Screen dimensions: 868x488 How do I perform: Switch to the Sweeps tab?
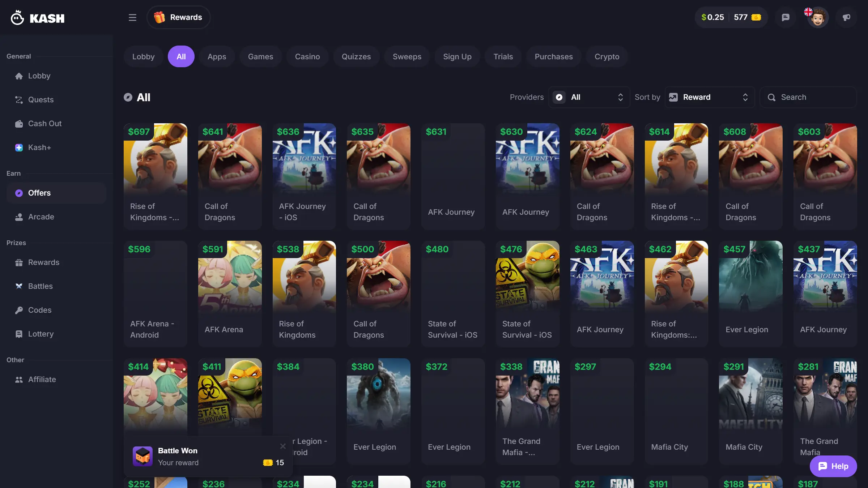407,56
